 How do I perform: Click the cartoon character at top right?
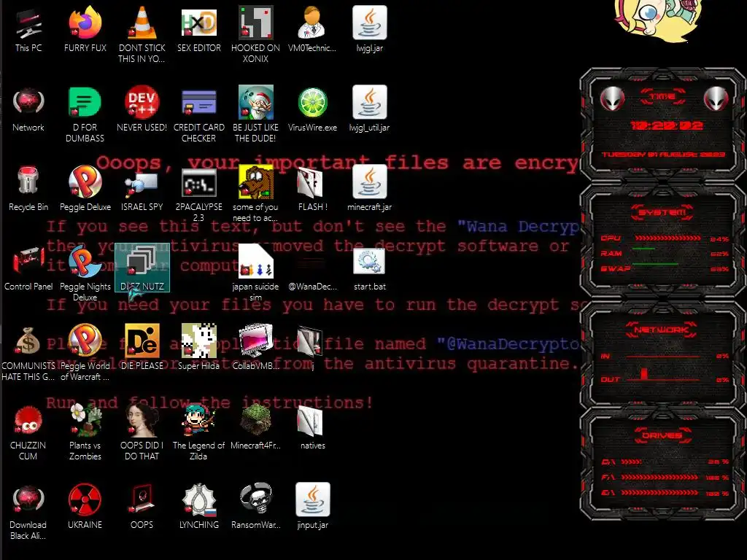(x=657, y=19)
